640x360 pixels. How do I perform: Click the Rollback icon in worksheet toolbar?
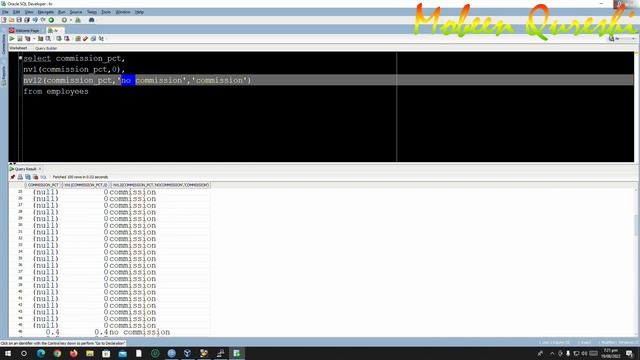tap(67, 39)
